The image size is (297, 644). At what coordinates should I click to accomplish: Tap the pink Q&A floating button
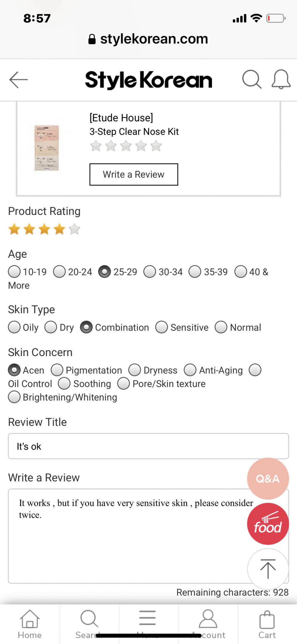(268, 478)
